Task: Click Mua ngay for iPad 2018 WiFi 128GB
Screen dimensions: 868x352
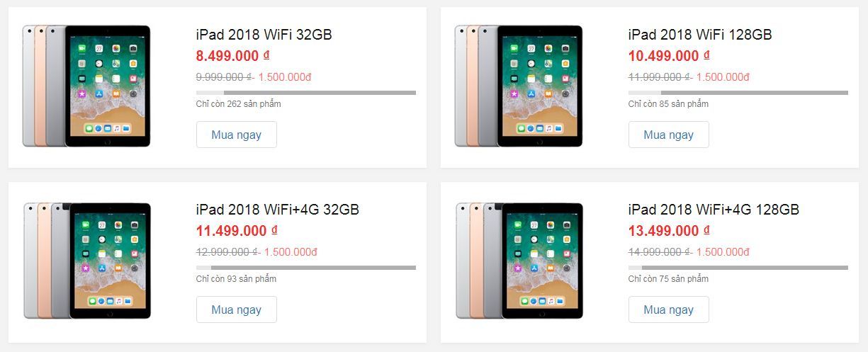Action: (x=668, y=135)
